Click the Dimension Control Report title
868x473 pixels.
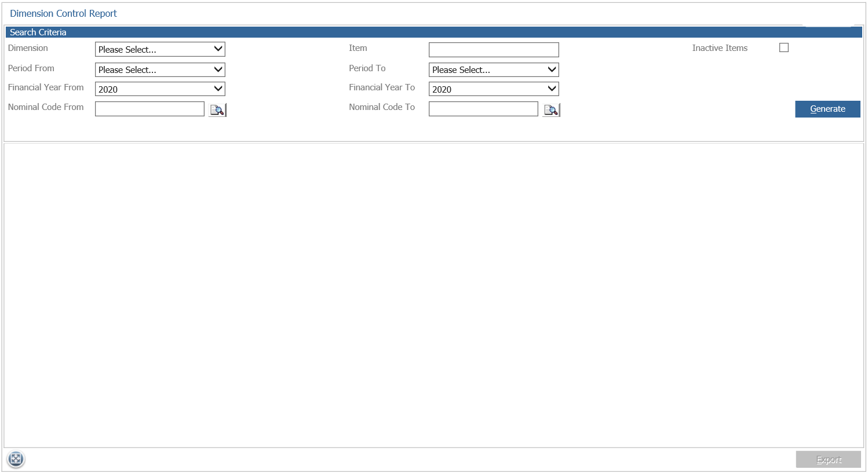click(x=63, y=13)
